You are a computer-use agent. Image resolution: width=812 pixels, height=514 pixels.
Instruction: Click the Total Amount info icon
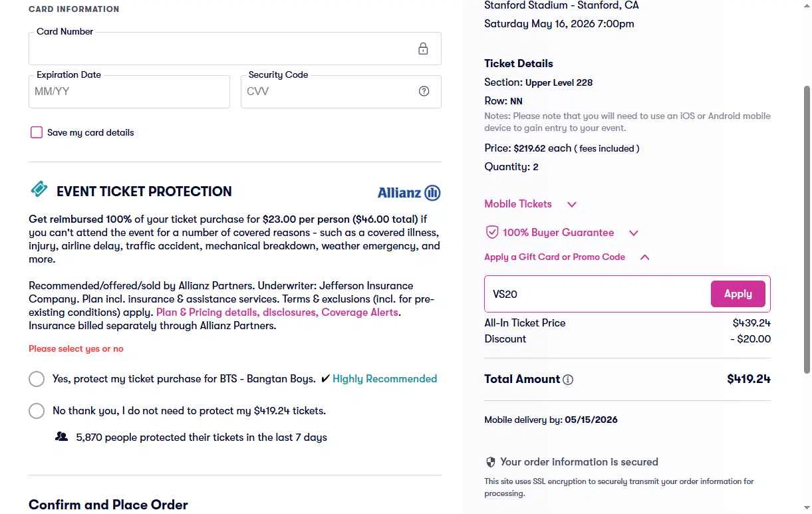pos(568,380)
